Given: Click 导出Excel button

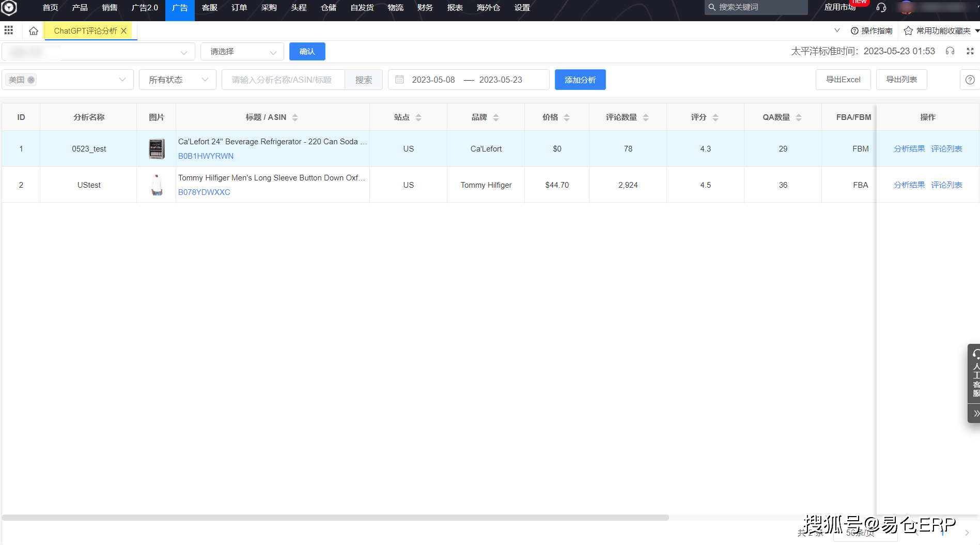Looking at the screenshot, I should click(843, 80).
